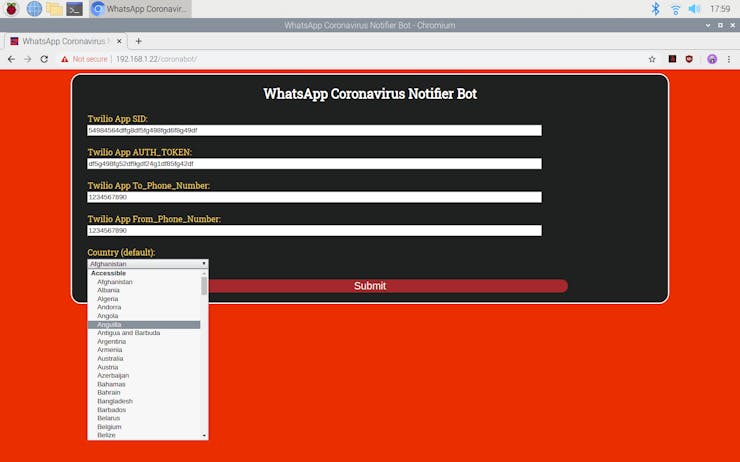Viewport: 740px width, 462px height.
Task: Click the Twilio App AUTH_TOKEN field
Action: pos(314,164)
